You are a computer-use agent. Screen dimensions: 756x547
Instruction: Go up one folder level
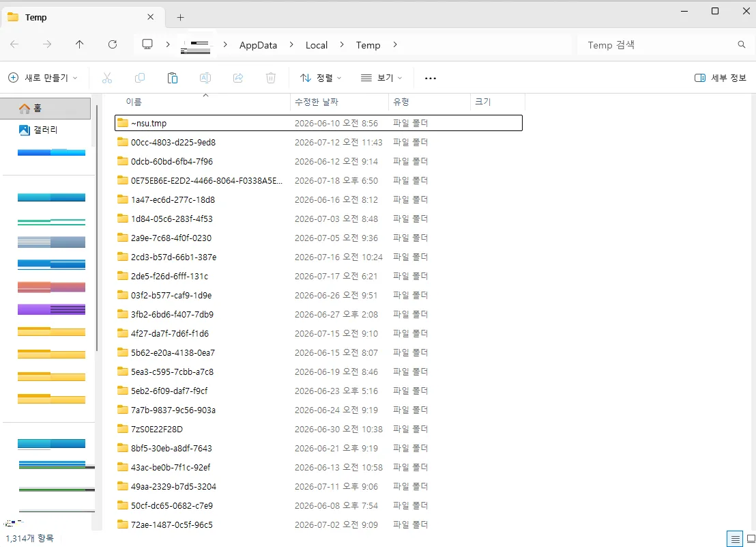pyautogui.click(x=80, y=44)
